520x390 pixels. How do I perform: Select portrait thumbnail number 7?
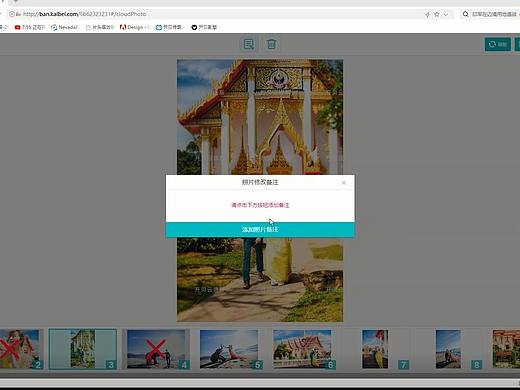(376, 349)
